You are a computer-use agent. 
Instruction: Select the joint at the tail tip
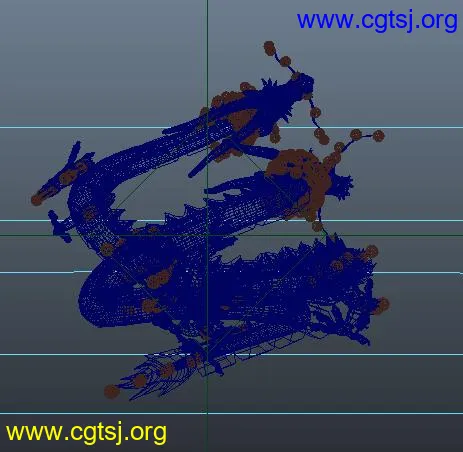click(111, 391)
